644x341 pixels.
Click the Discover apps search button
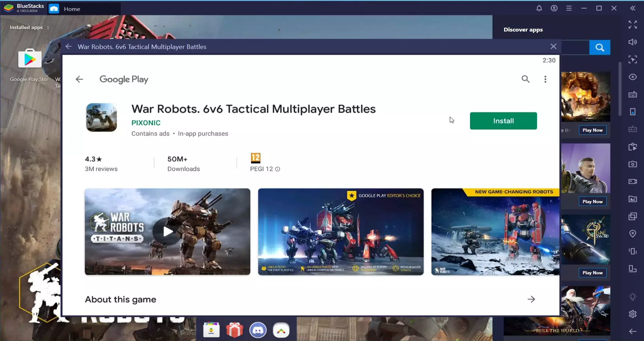[x=599, y=48]
